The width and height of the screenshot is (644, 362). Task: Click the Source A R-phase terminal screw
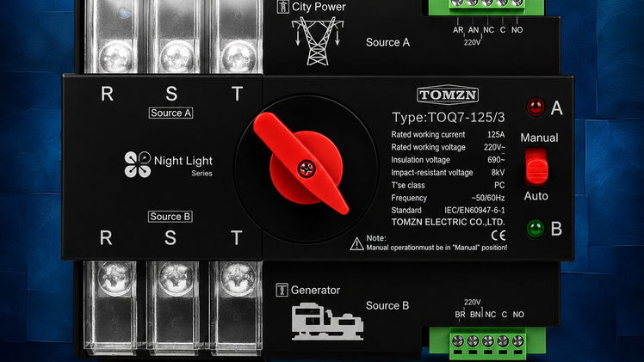(116, 56)
